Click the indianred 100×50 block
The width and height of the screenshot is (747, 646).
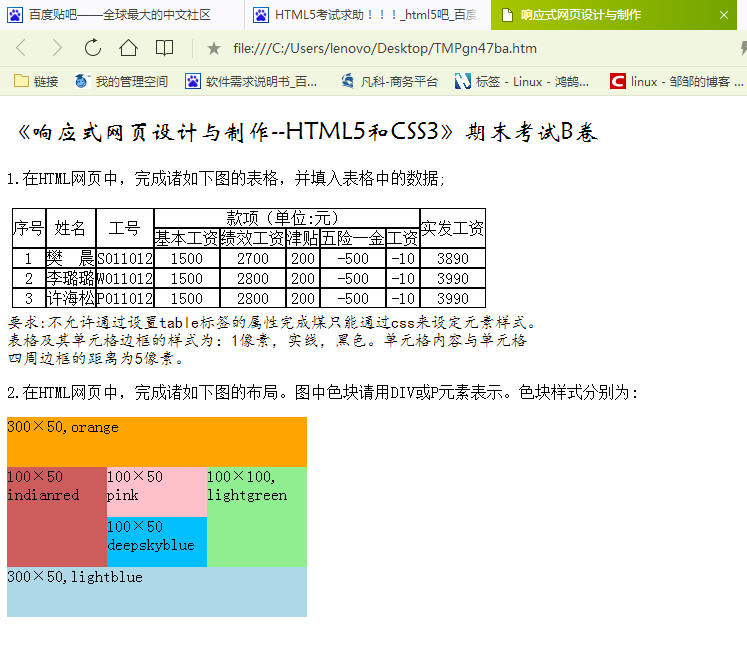(57, 517)
